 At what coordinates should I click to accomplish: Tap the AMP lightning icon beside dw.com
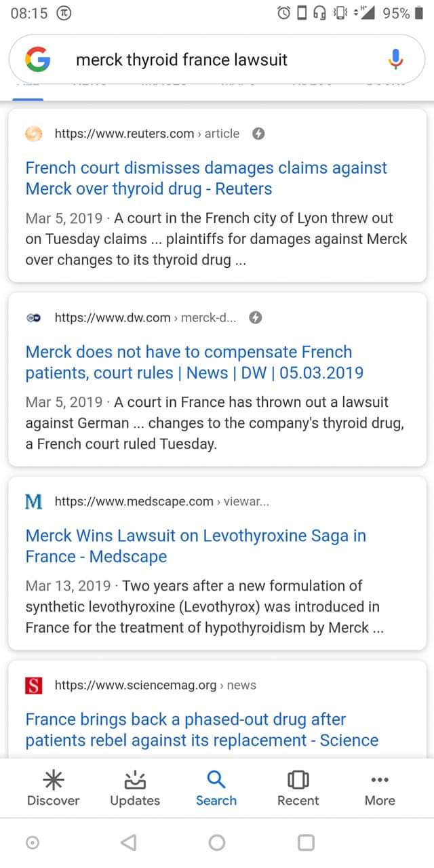tap(255, 317)
